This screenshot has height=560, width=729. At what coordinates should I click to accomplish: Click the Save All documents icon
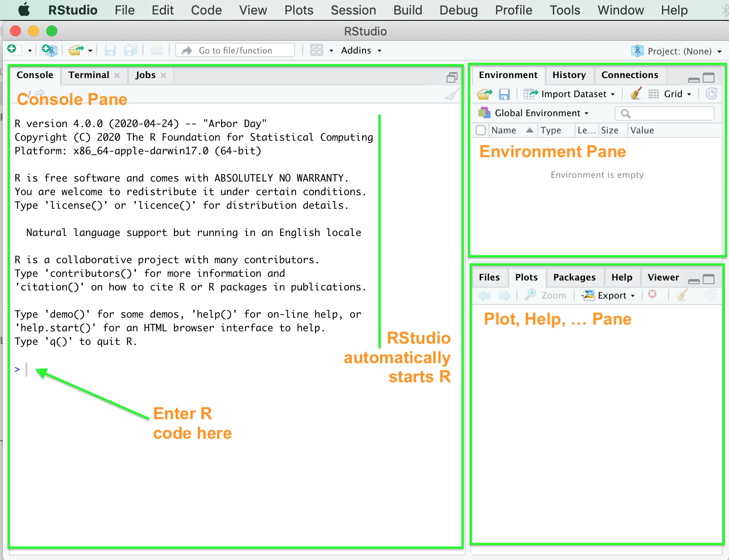click(131, 50)
